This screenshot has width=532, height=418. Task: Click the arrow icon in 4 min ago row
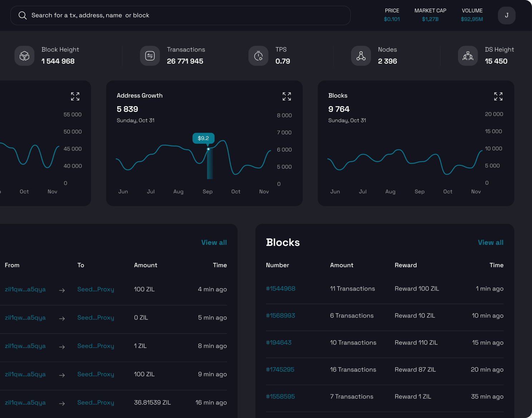[x=62, y=290]
